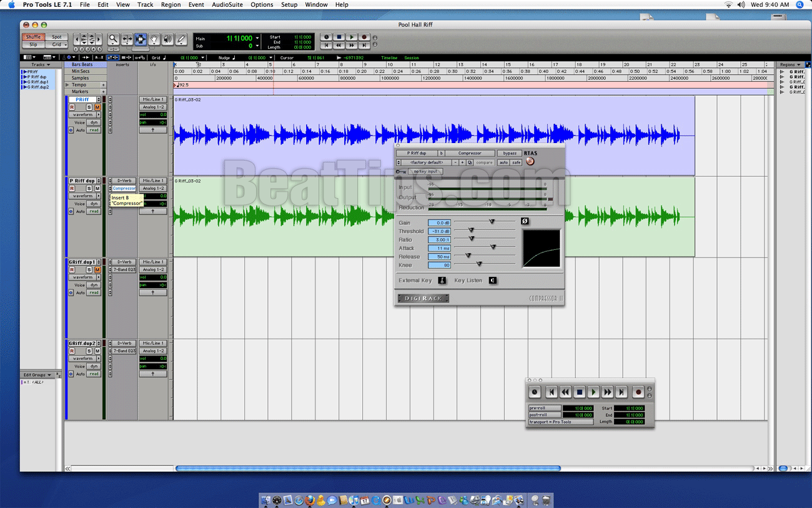812x508 pixels.
Task: Click the online clock icon in floating Transport
Action: point(535,392)
